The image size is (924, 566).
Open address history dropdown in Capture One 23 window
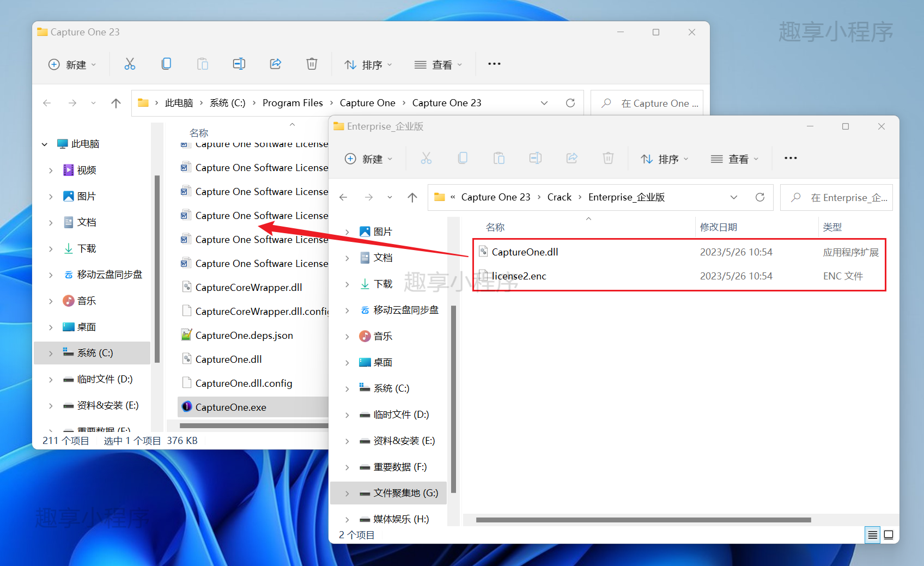[544, 103]
